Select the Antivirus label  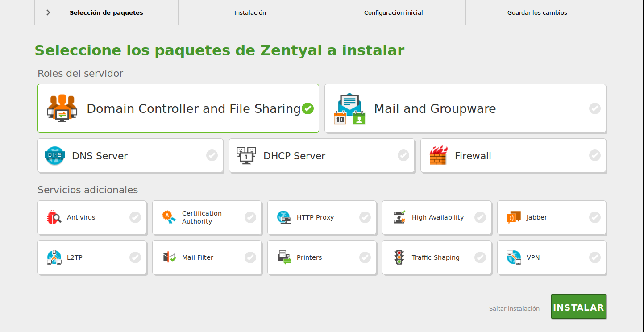81,217
